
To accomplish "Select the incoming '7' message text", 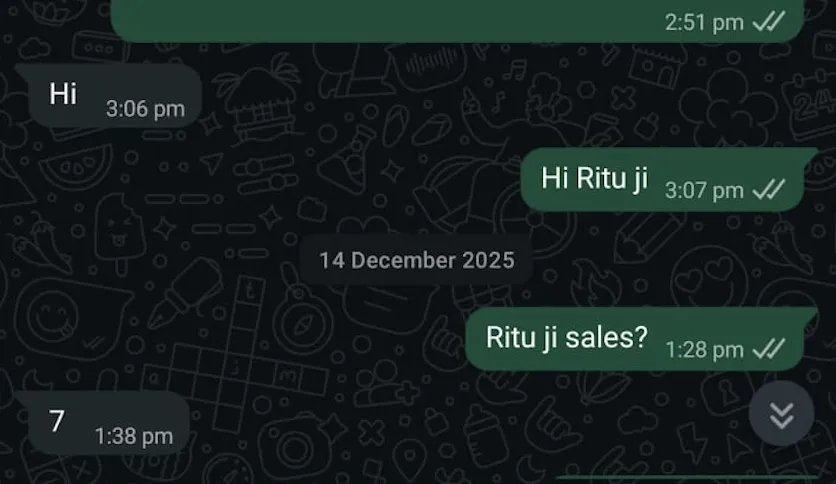I will point(57,421).
